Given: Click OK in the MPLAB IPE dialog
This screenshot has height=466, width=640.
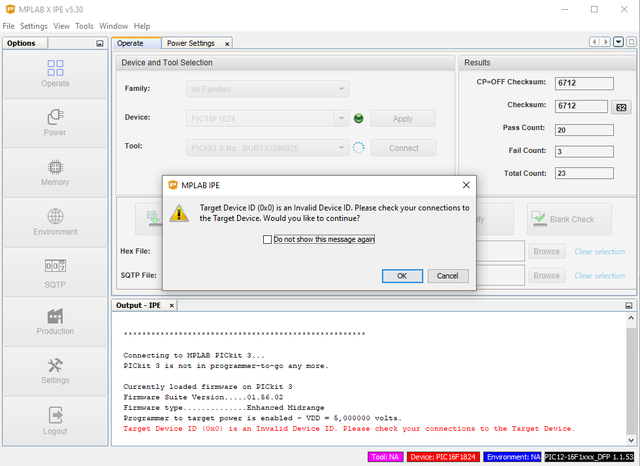Looking at the screenshot, I should click(x=402, y=276).
